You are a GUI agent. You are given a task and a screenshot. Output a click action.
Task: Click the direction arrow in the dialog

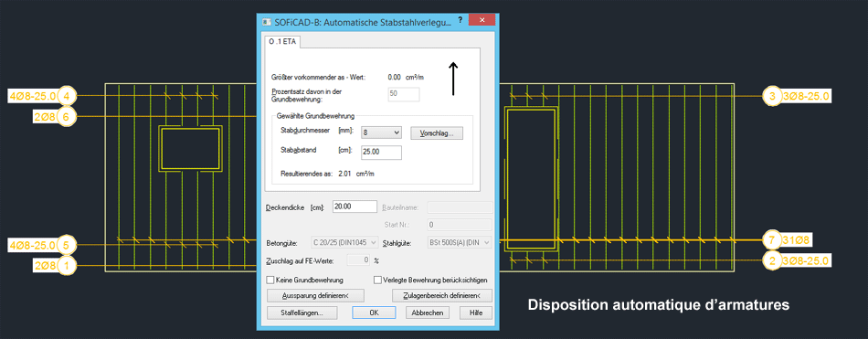pyautogui.click(x=453, y=79)
